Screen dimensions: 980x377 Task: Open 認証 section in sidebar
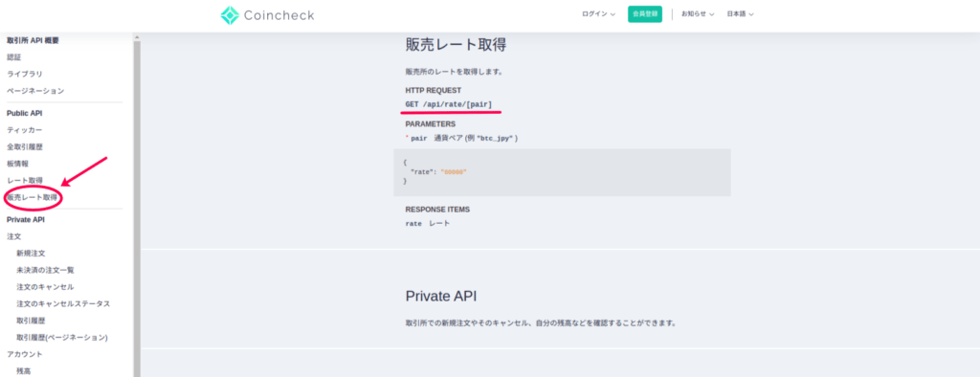click(x=14, y=56)
